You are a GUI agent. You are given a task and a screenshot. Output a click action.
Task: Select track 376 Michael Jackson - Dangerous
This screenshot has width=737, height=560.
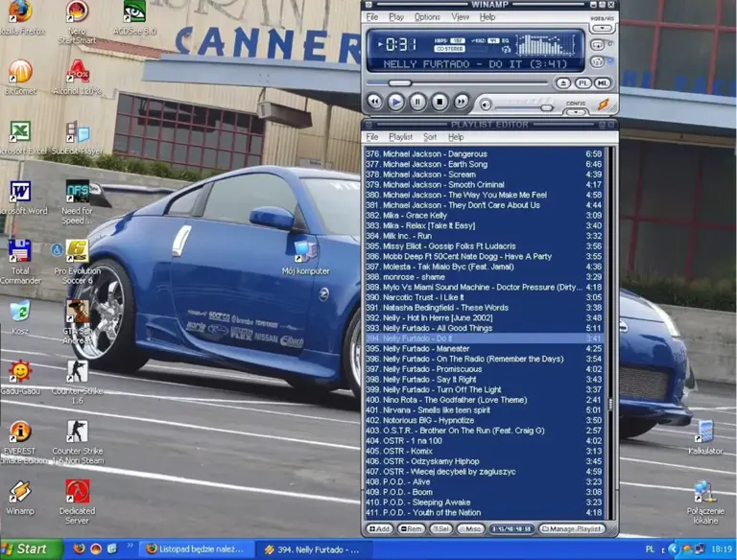tap(484, 154)
